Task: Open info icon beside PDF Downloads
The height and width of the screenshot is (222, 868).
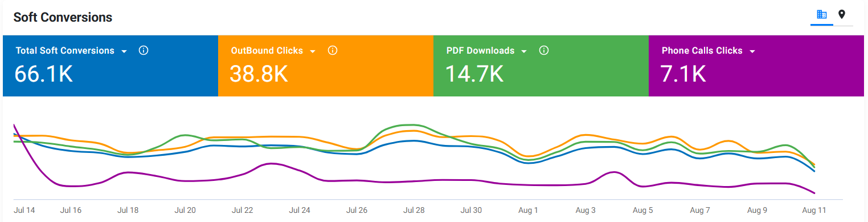Action: [544, 50]
